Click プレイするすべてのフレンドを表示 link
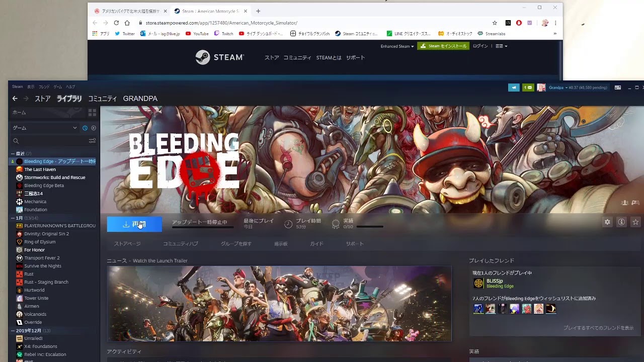Viewport: 644px width, 362px height. pyautogui.click(x=598, y=328)
